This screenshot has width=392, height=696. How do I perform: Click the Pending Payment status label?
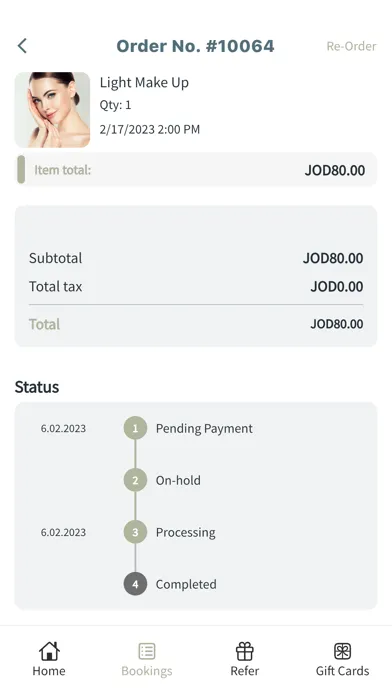[x=204, y=429]
